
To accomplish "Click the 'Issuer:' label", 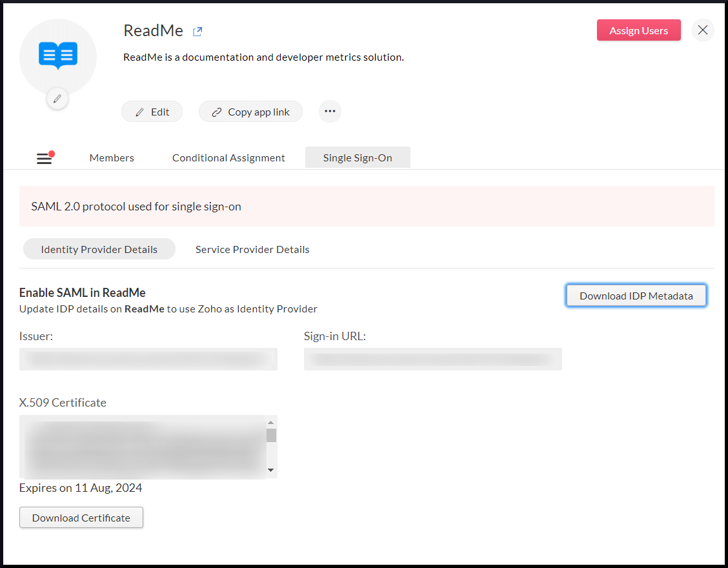I will (x=36, y=336).
